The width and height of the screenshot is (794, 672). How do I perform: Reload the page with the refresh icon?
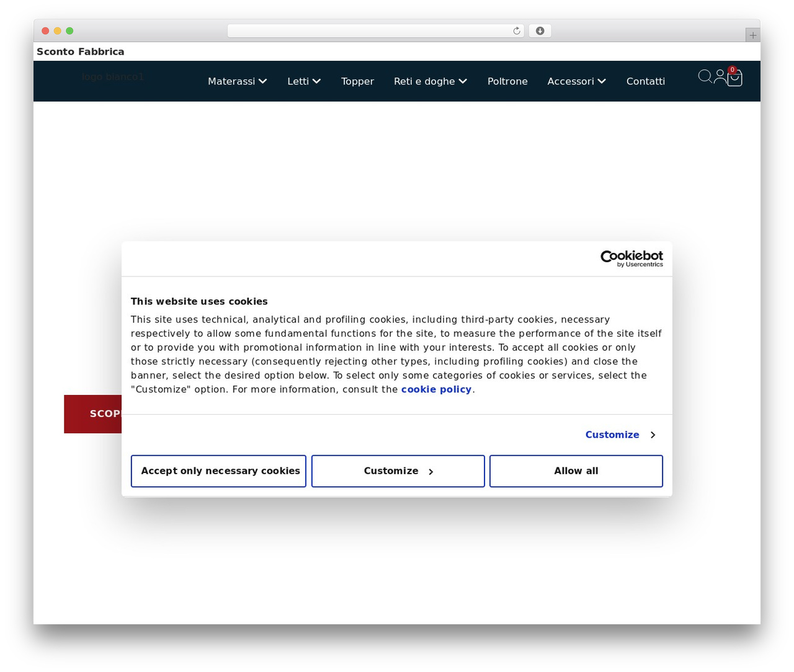tap(517, 31)
